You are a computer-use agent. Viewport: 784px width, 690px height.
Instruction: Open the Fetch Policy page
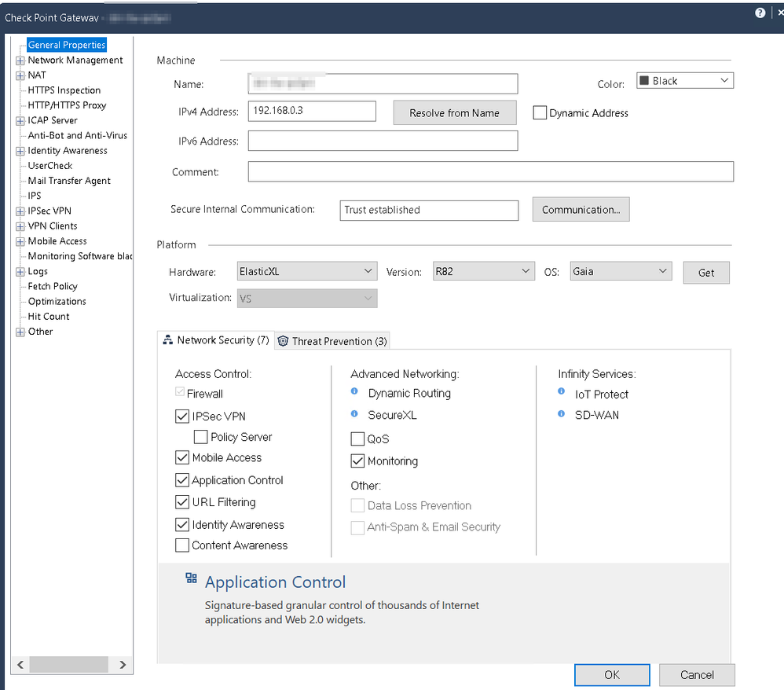(x=53, y=286)
